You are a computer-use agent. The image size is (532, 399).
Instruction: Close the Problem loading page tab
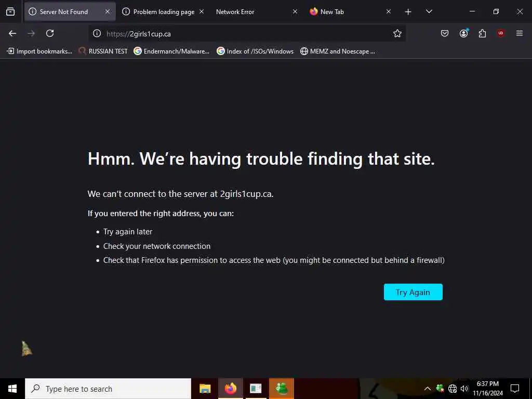click(x=202, y=11)
